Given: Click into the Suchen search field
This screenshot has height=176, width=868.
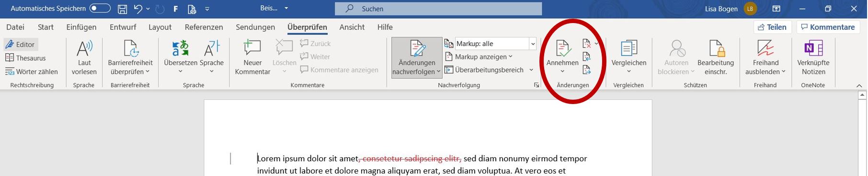Looking at the screenshot, I should click(x=438, y=9).
